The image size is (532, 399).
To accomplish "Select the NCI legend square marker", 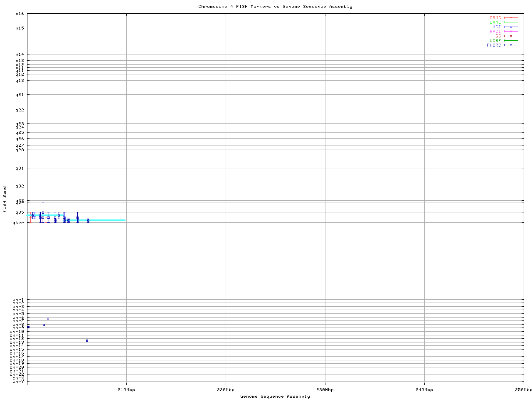I will [511, 27].
